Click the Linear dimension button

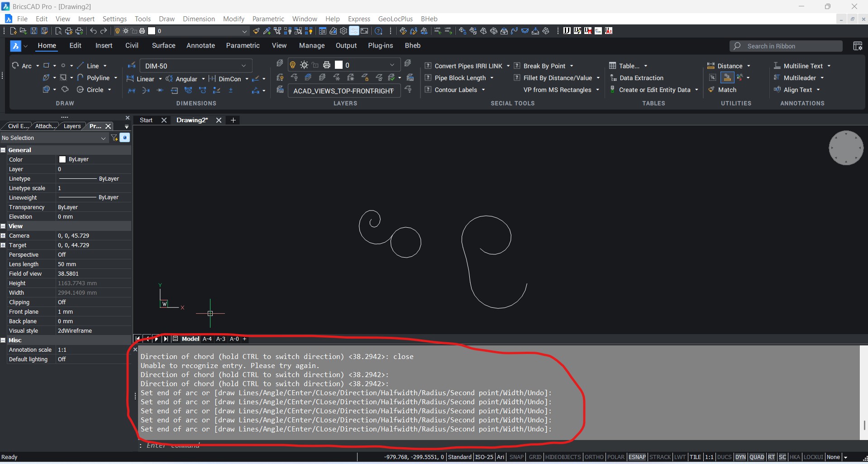point(145,79)
